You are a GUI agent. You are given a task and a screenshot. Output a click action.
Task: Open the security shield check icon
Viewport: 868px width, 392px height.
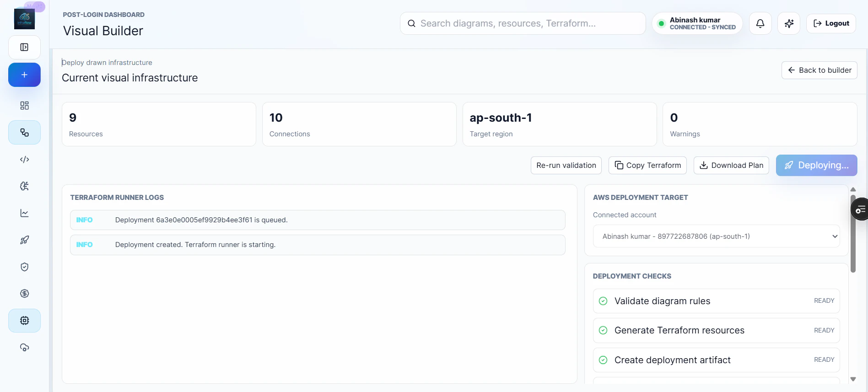(24, 267)
